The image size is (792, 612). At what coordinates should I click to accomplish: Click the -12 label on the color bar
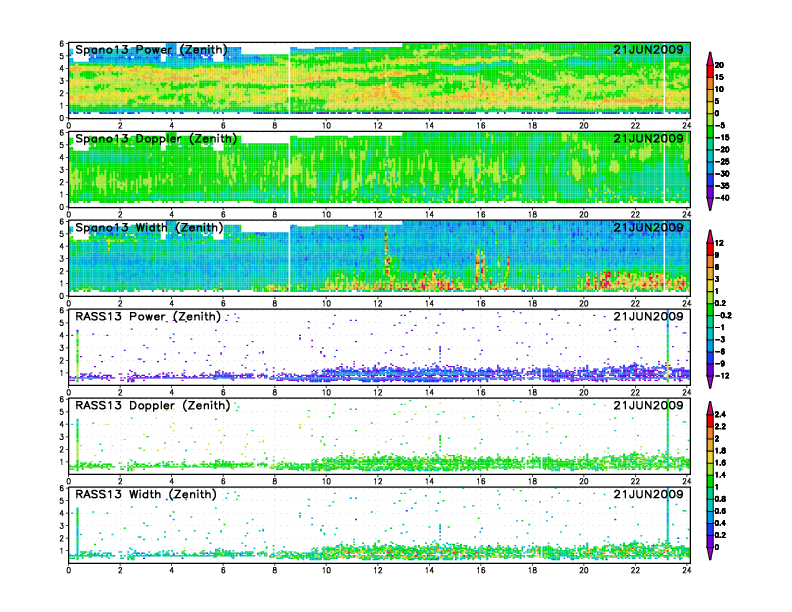pyautogui.click(x=722, y=376)
